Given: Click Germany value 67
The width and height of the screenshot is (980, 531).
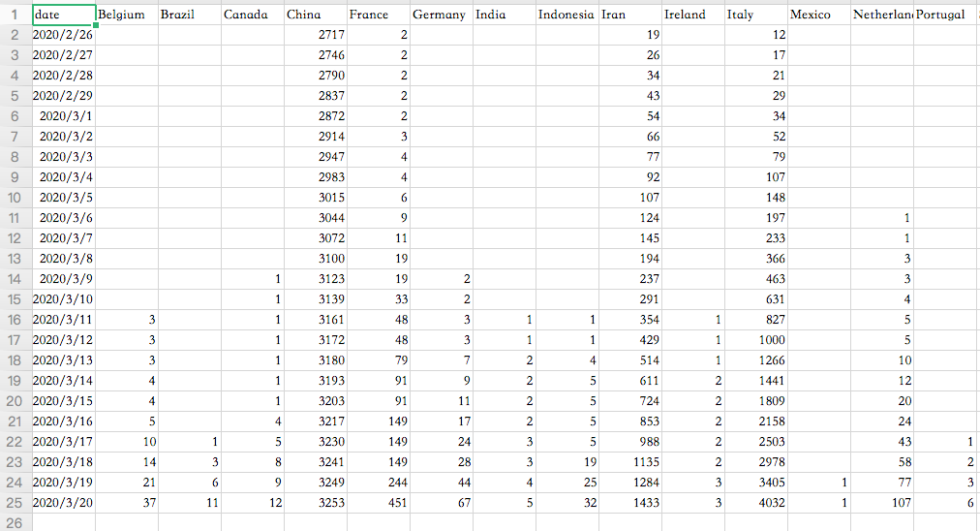Looking at the screenshot, I should tap(442, 503).
